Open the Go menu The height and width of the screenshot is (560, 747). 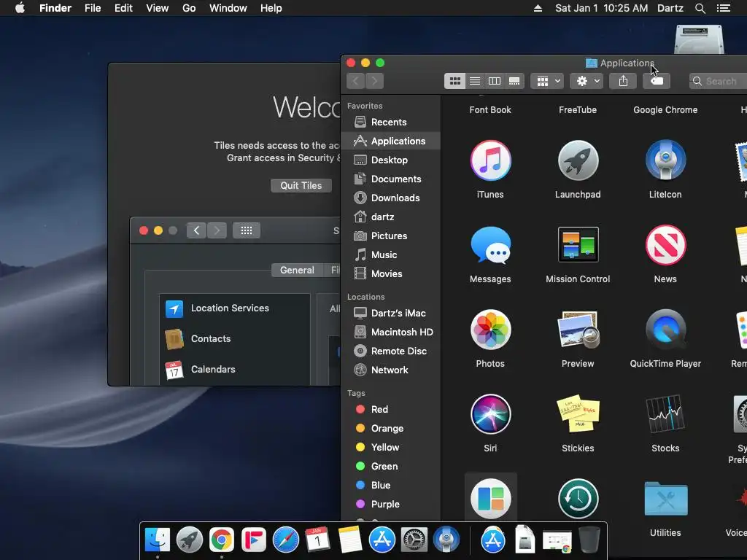tap(189, 8)
